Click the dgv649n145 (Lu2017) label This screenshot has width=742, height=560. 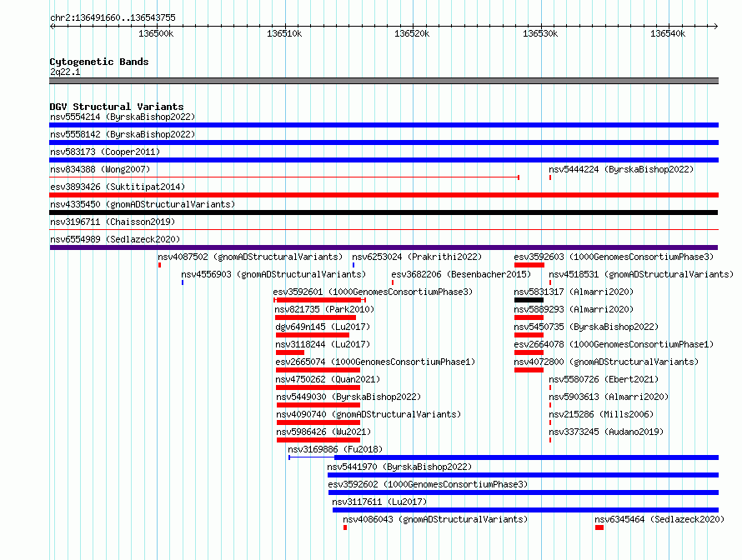[x=323, y=327]
